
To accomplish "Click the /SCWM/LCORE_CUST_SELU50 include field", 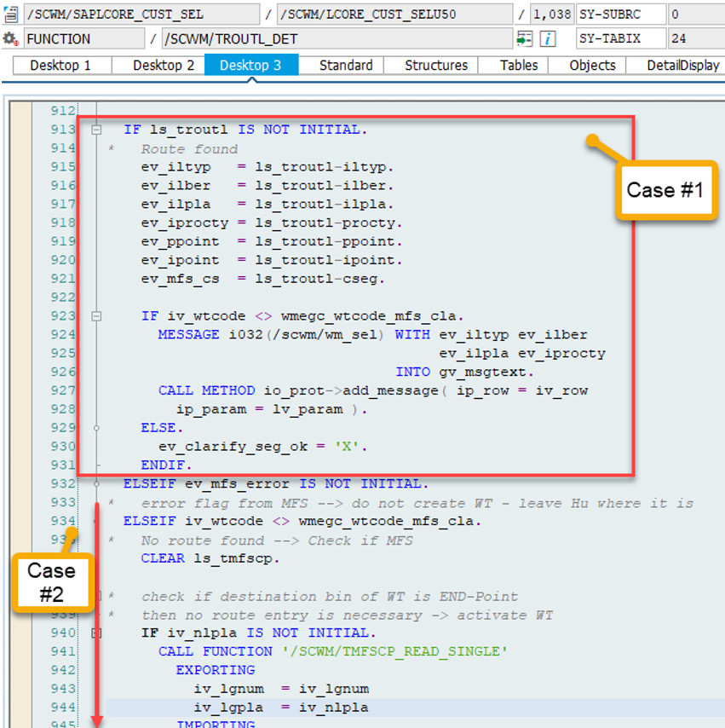I will (394, 14).
